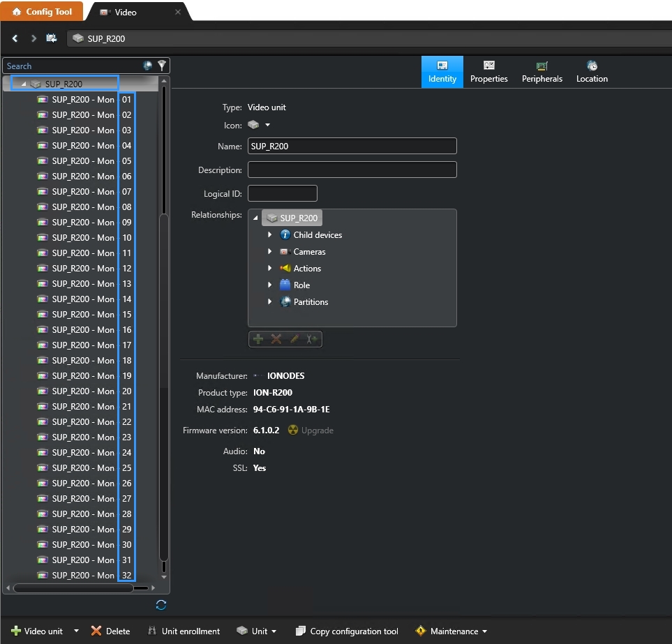Open the Icon dropdown arrow
The image size is (672, 644).
pyautogui.click(x=267, y=126)
